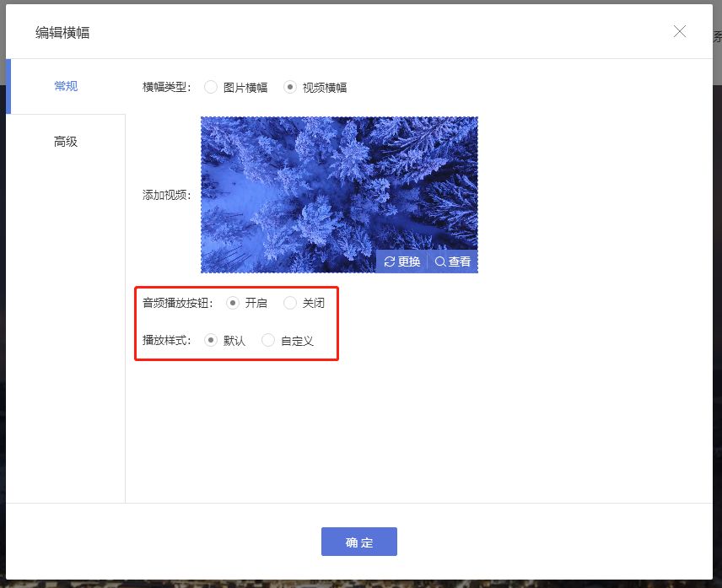Set 音频播放按钮 to 关闭
The height and width of the screenshot is (588, 722).
(x=290, y=303)
